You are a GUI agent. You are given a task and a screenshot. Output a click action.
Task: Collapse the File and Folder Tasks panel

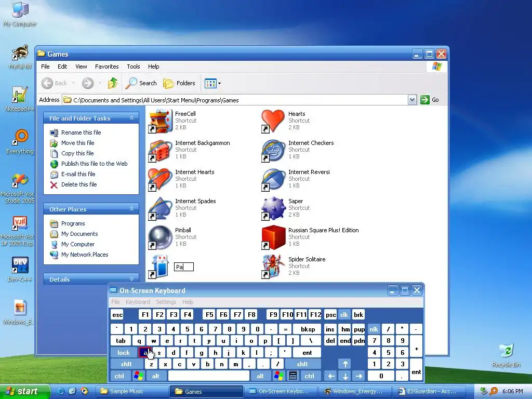pyautogui.click(x=131, y=118)
